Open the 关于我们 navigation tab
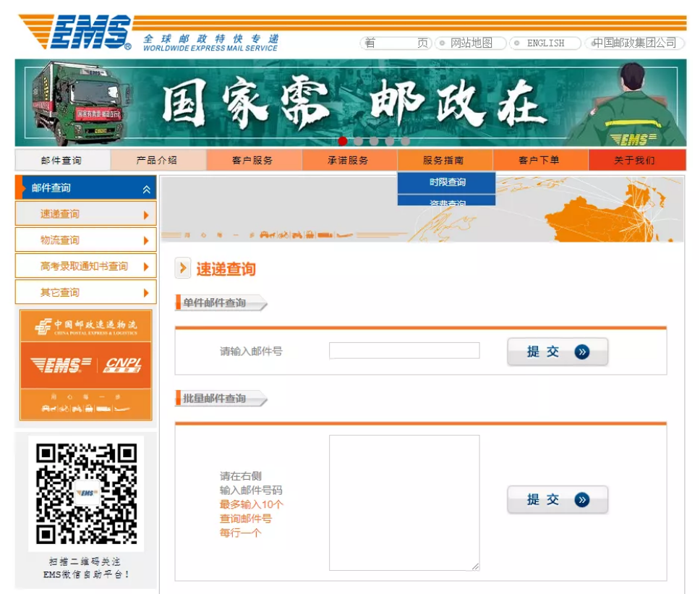This screenshot has height=594, width=700. coord(637,160)
